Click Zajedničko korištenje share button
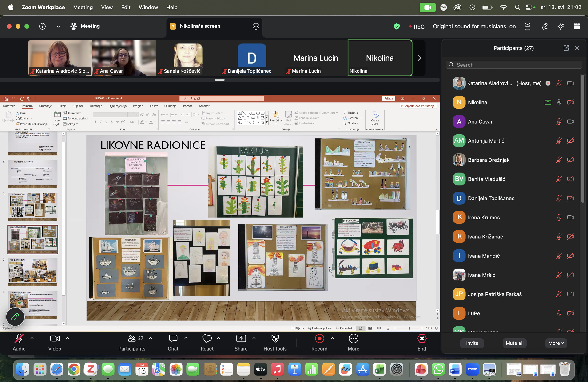 (x=418, y=106)
